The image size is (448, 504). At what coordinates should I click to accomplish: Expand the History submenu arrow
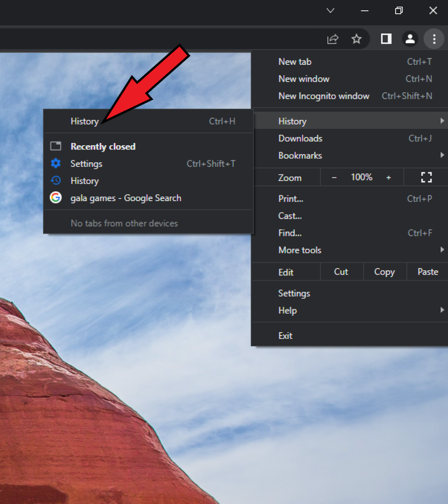coord(442,121)
